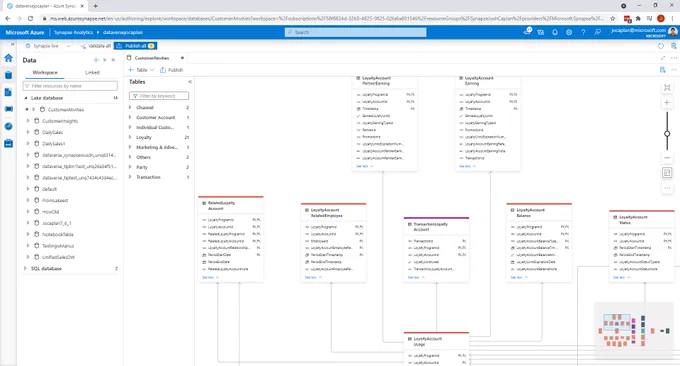
Task: Collapse the Data panel with double chevron
Action: coord(113,60)
